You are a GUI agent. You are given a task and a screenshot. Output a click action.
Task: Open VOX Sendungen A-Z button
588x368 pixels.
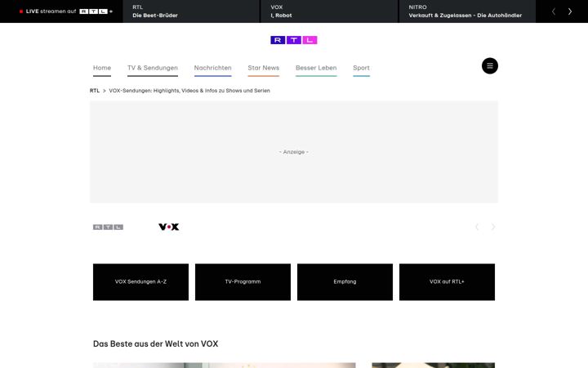140,281
